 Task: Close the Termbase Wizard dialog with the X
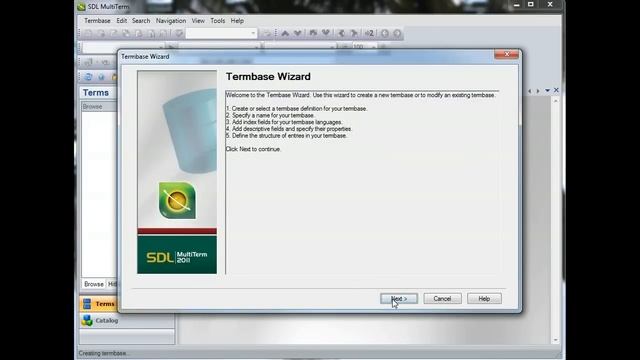(x=507, y=54)
